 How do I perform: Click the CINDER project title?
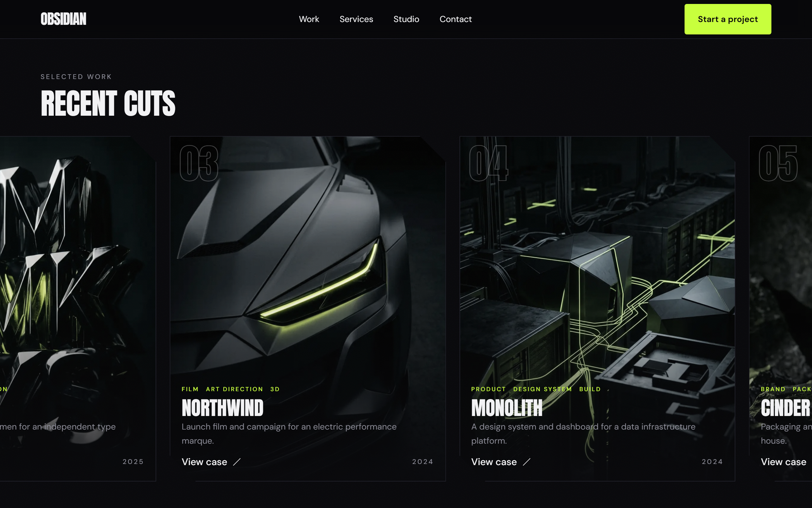pyautogui.click(x=785, y=408)
